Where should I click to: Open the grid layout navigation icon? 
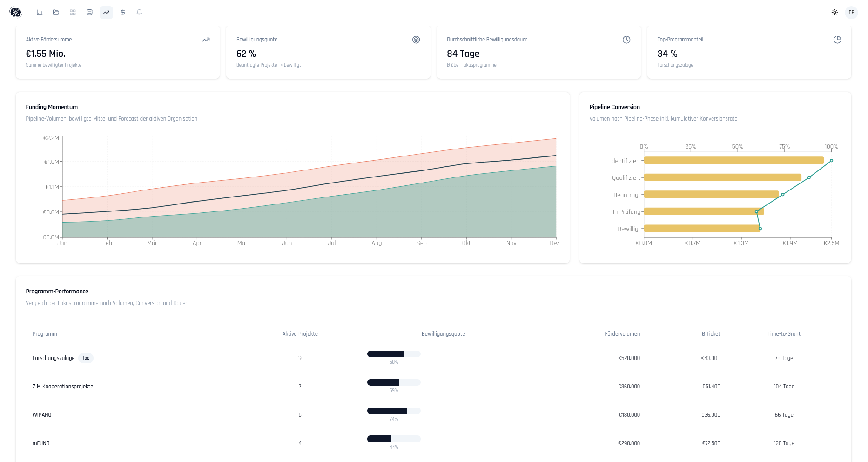[73, 13]
